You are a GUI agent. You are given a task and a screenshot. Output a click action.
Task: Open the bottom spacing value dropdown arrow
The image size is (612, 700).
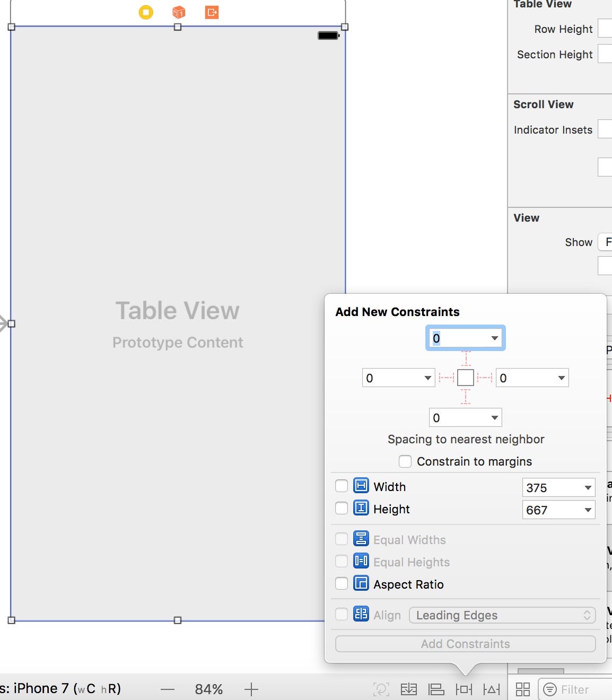(x=494, y=418)
